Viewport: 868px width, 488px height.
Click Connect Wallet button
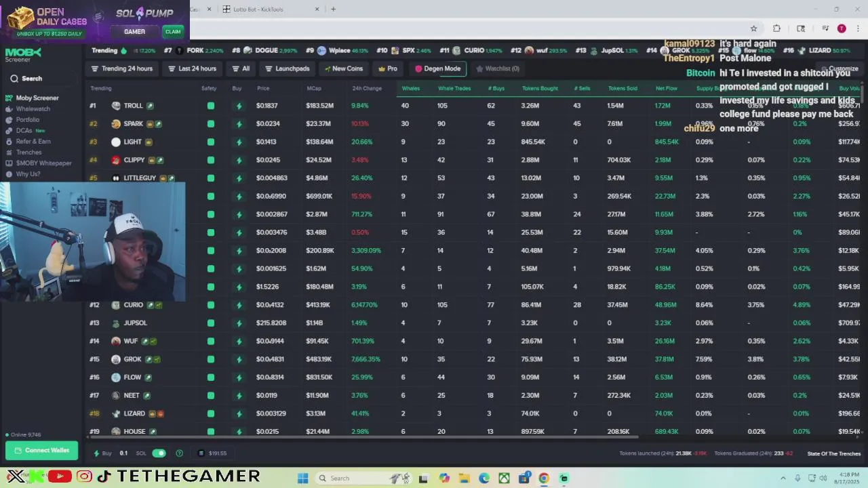42,450
